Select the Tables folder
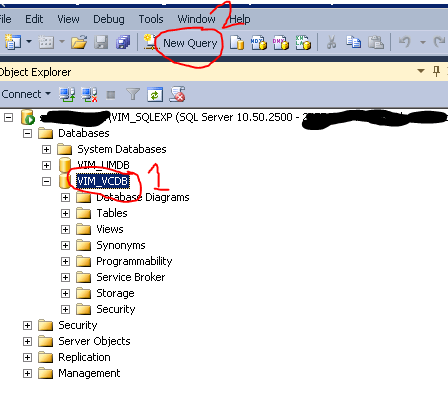Screen dimensions: 448x396 coord(112,213)
